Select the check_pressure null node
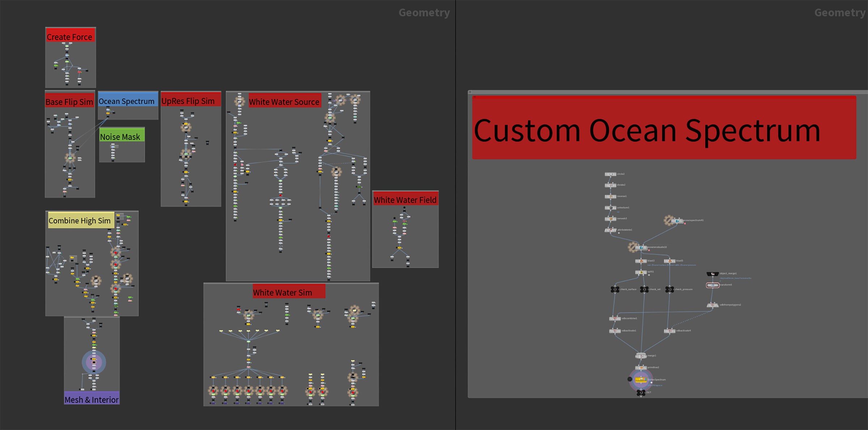 pos(669,289)
